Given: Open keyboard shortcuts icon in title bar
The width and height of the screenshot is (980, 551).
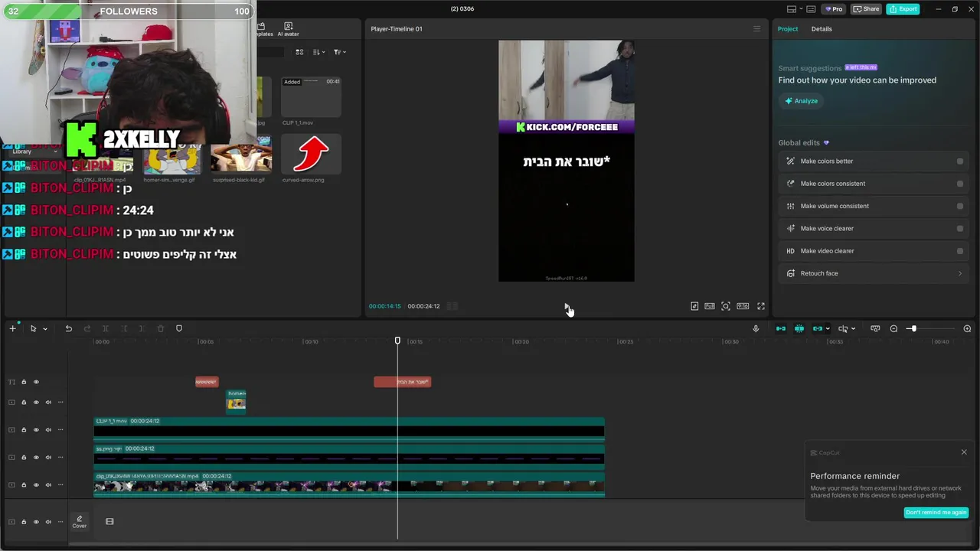Looking at the screenshot, I should tap(811, 9).
